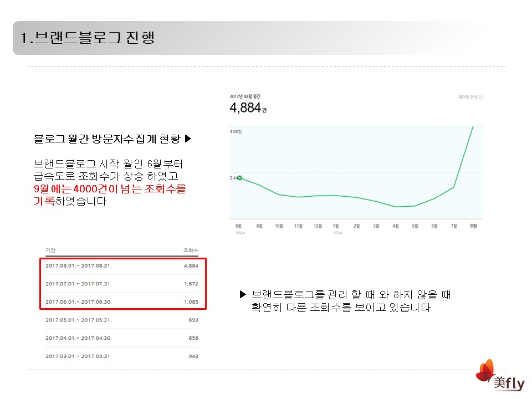Click the arrow bullet before 브랜드블로그를 관리
Screen dimensions: 532x399
click(243, 294)
